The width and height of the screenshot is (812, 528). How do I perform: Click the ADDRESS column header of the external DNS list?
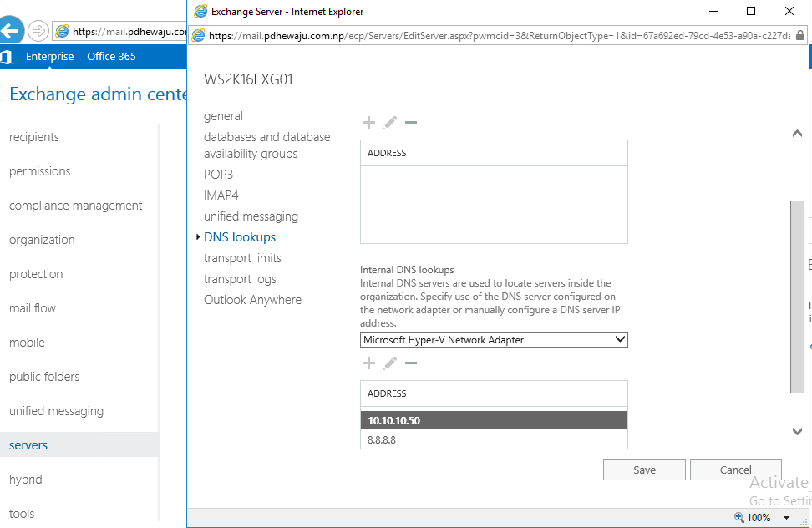click(494, 153)
